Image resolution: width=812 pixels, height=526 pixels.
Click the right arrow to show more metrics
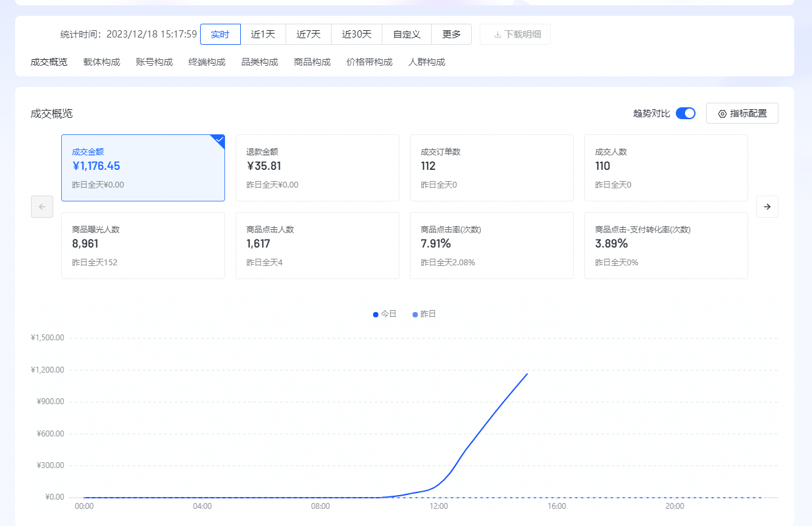(767, 207)
